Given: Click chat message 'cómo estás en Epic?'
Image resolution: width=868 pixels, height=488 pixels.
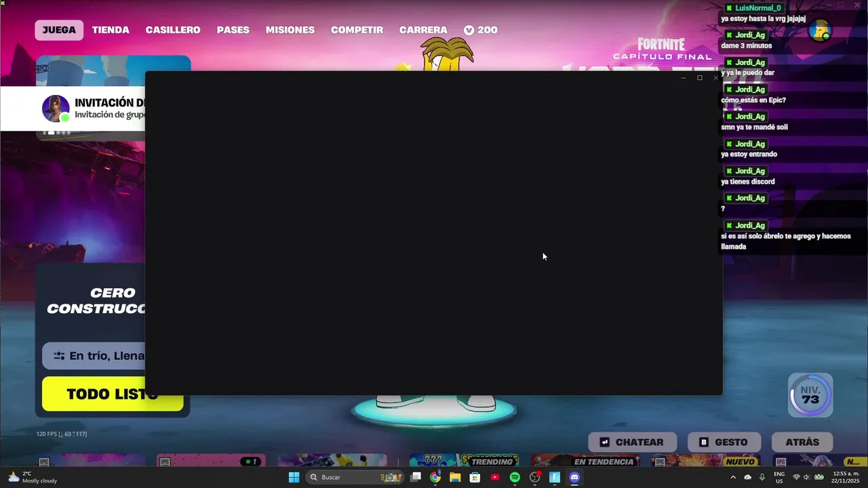Looking at the screenshot, I should [753, 100].
